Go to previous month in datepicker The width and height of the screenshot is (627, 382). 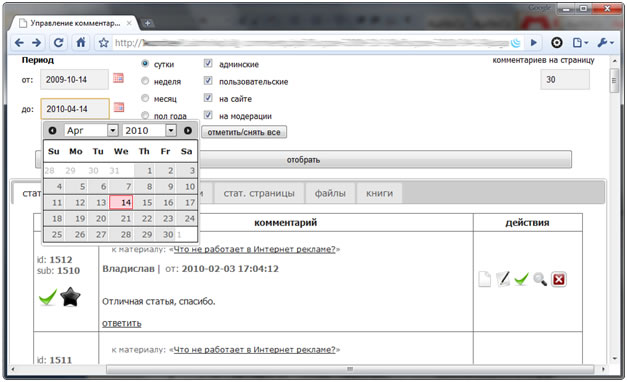[52, 130]
